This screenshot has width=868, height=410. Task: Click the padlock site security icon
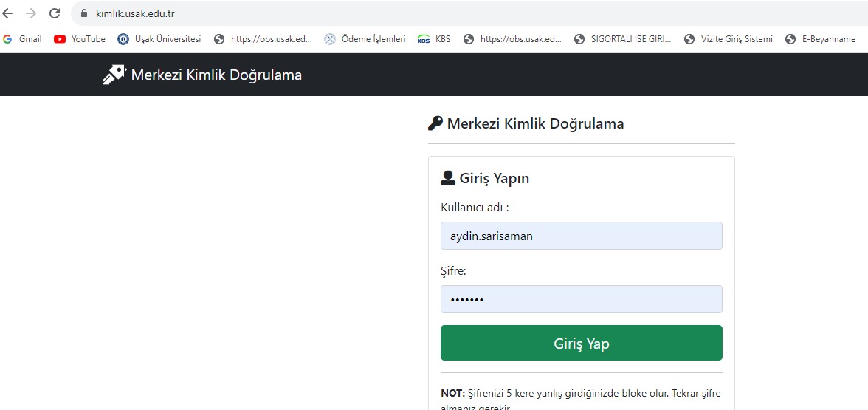(x=83, y=13)
